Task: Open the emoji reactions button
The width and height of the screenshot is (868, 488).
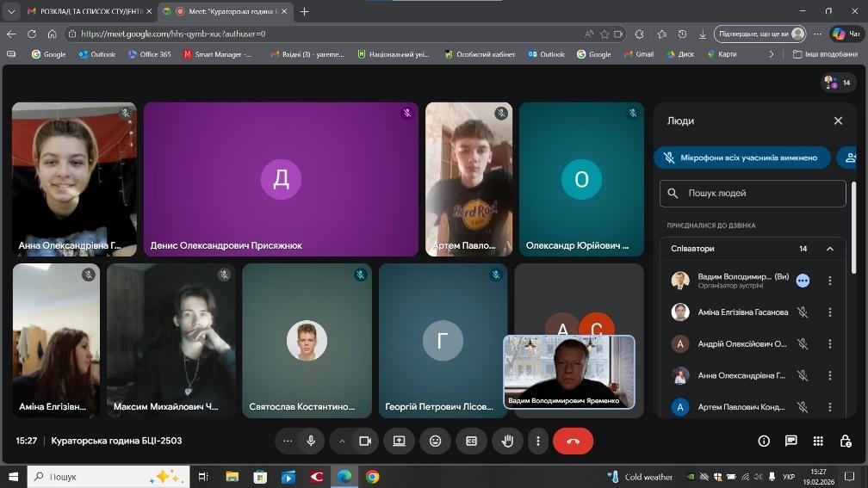Action: coord(436,441)
